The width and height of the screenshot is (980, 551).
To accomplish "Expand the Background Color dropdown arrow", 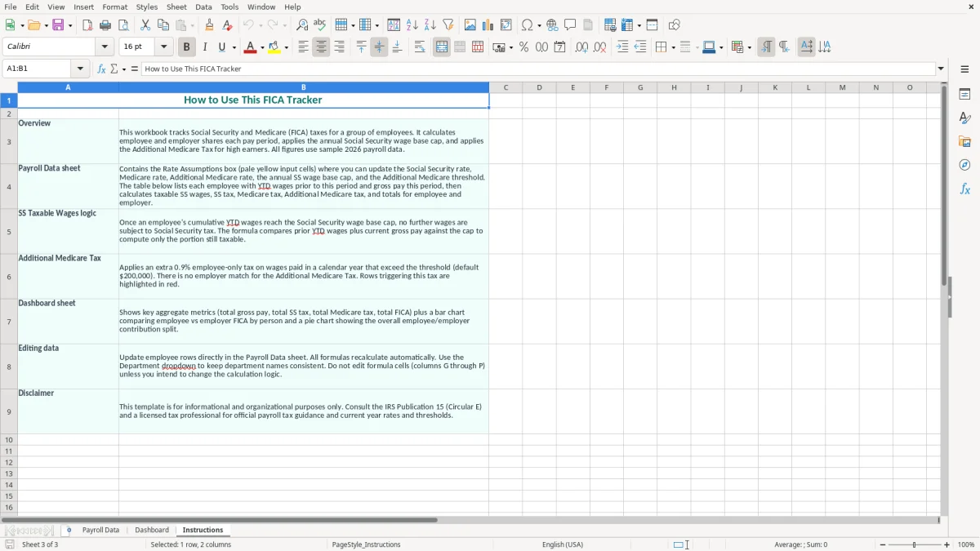I will click(287, 47).
